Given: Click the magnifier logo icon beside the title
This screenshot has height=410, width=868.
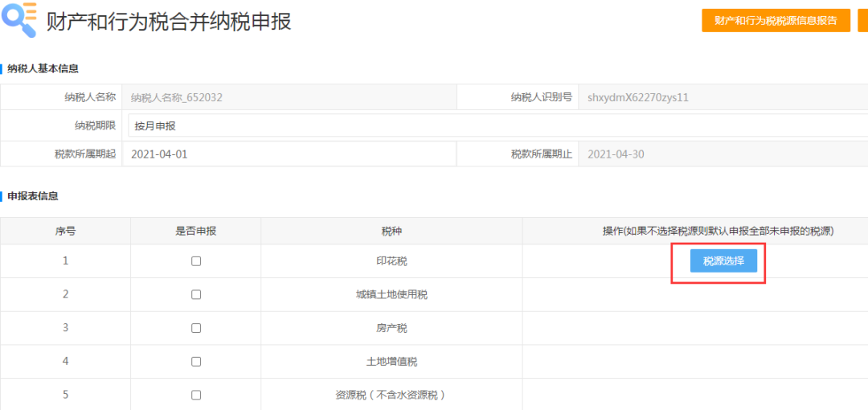Looking at the screenshot, I should [19, 19].
